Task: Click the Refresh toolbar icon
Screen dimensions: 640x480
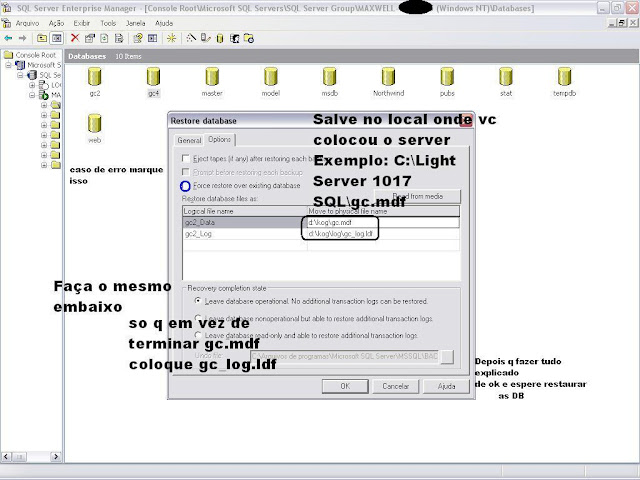Action: (x=104, y=38)
